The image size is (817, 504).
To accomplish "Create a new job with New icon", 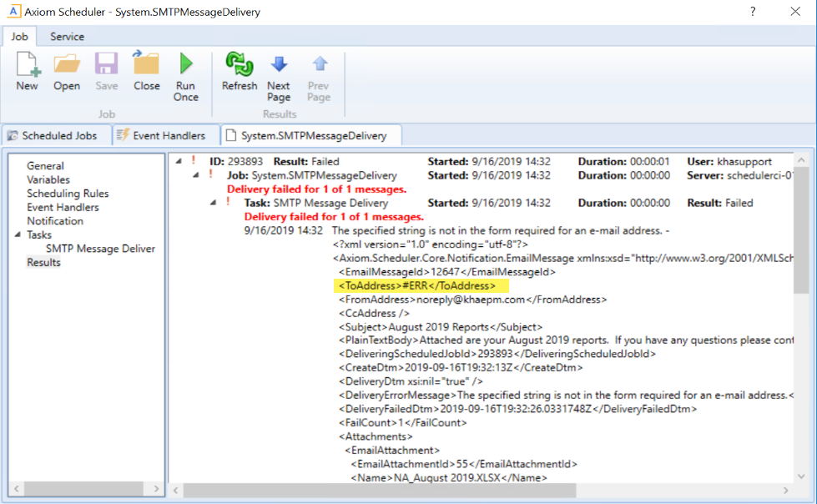I will click(27, 64).
